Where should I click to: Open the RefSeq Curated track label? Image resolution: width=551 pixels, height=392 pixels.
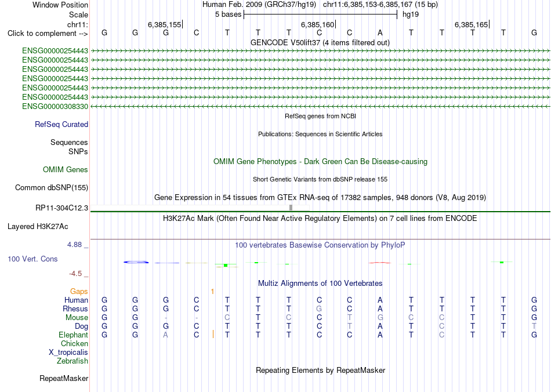[61, 124]
